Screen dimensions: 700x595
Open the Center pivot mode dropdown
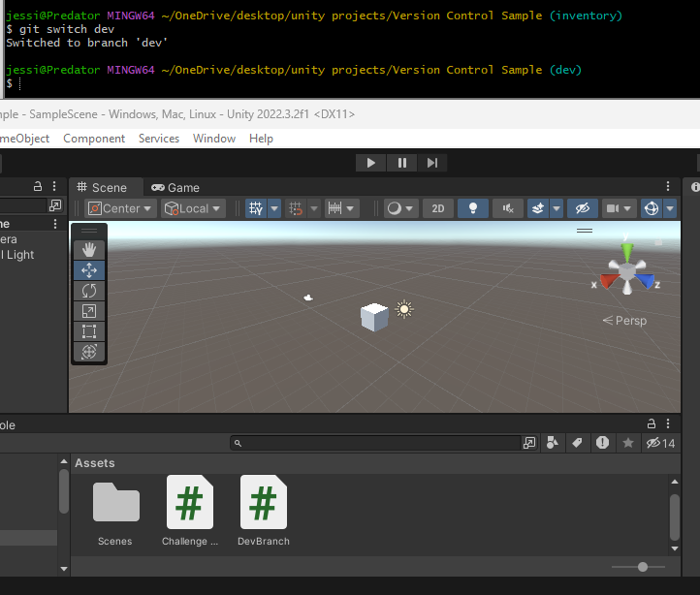pos(120,208)
